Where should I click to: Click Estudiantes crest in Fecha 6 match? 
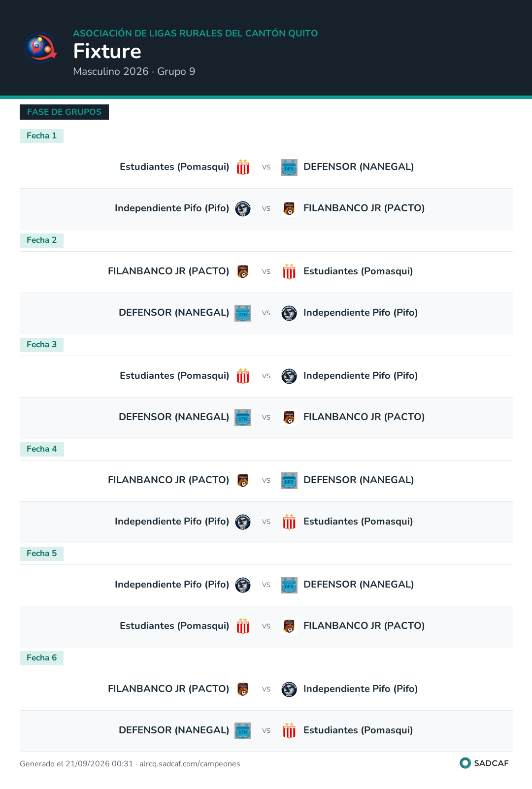[x=289, y=731]
